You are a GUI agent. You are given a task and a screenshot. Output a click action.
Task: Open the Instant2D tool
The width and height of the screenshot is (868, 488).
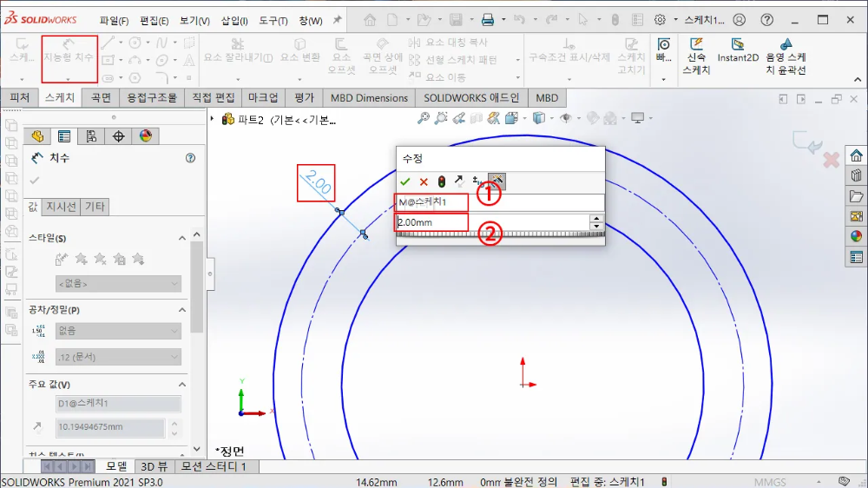pos(737,50)
